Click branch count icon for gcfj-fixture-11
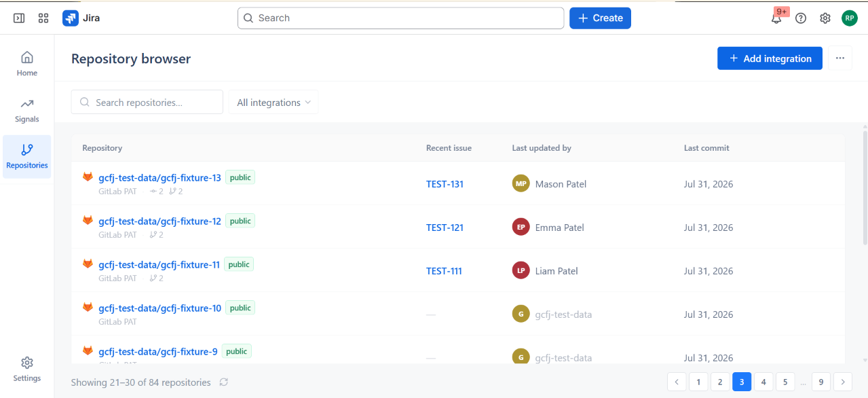Image resolution: width=868 pixels, height=398 pixels. click(x=153, y=278)
